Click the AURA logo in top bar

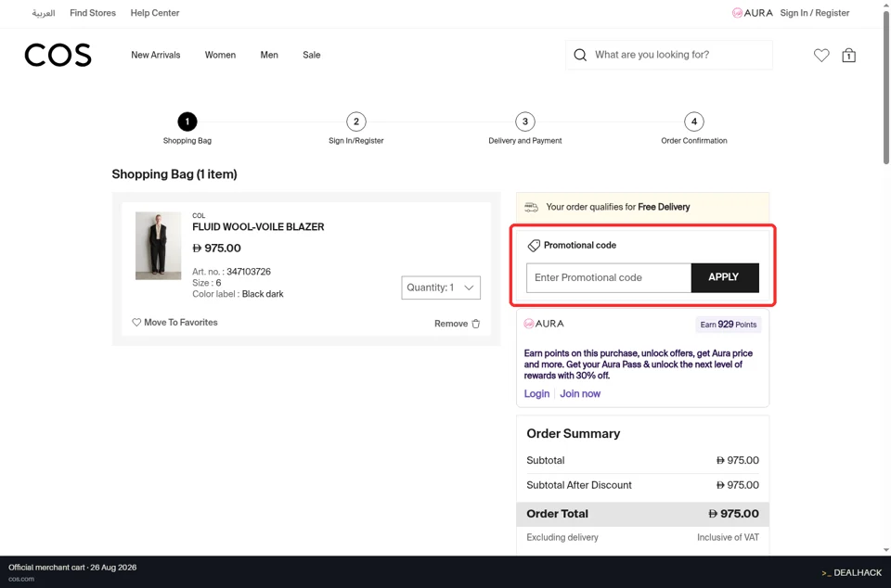(x=753, y=13)
